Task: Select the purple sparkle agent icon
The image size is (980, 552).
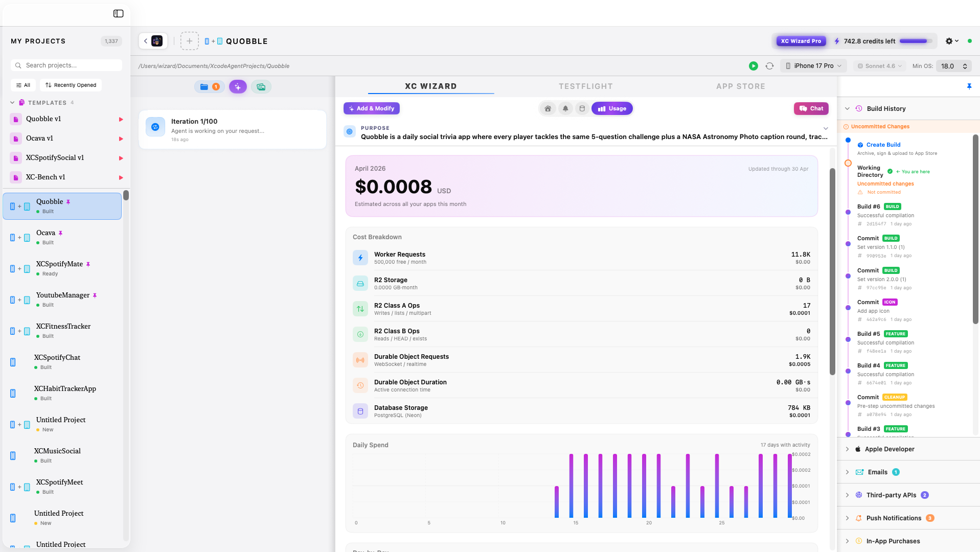Action: coord(238,87)
